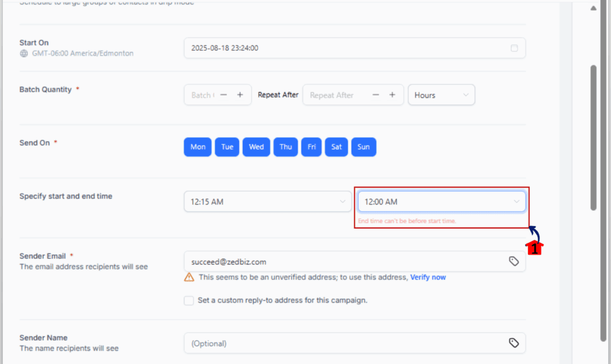611x364 pixels.
Task: Open the 12:15 AM start time dropdown
Action: point(268,202)
